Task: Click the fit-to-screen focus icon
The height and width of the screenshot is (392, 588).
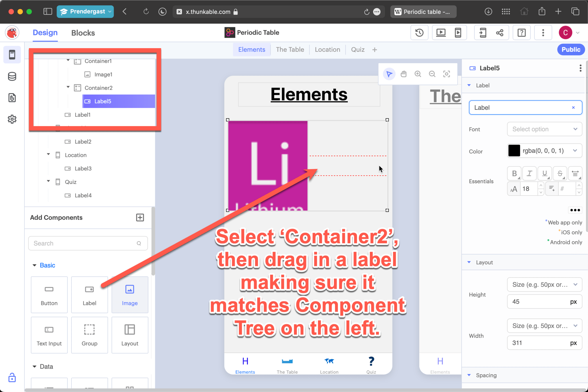Action: click(447, 74)
